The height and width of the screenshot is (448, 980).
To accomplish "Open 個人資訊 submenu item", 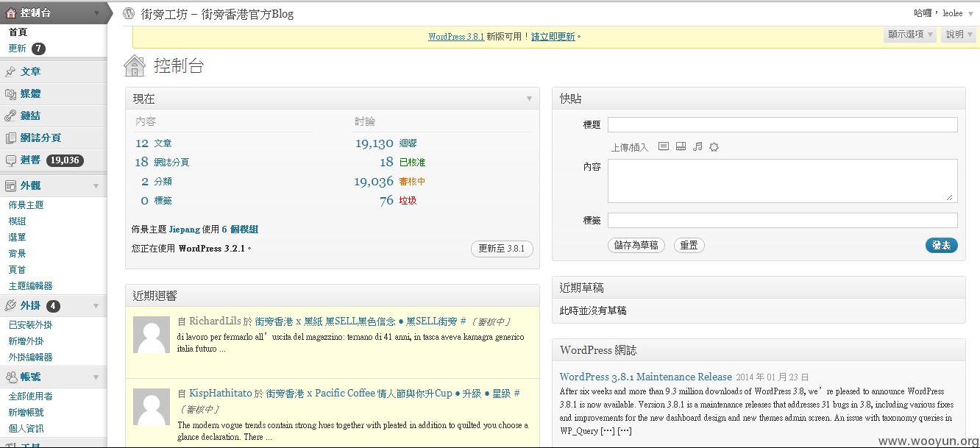I will 26,429.
